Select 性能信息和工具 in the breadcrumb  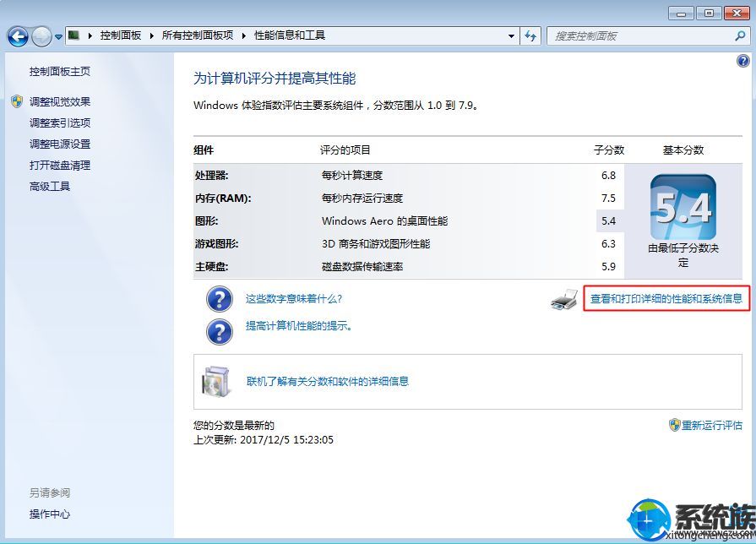pos(290,35)
